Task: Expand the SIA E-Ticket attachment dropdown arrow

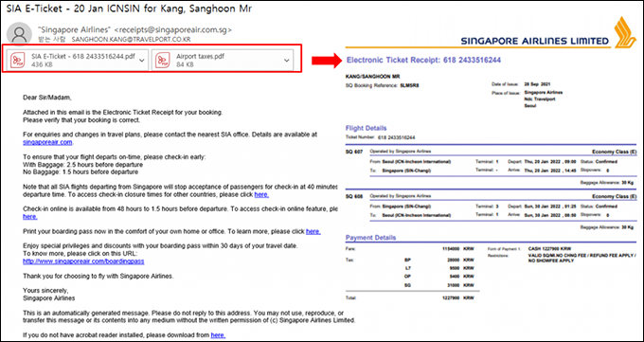Action: [142, 61]
